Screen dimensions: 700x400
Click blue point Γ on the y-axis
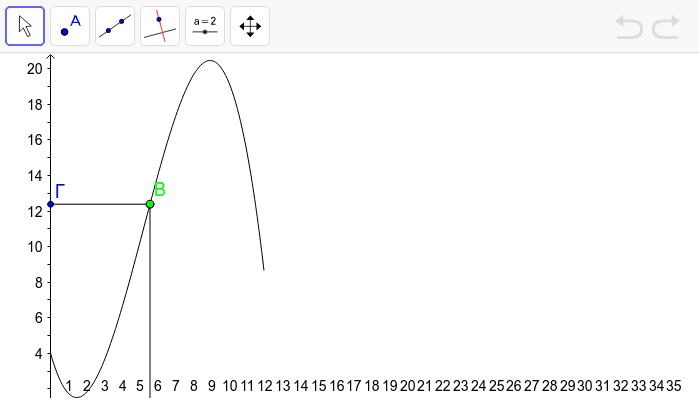(x=50, y=204)
